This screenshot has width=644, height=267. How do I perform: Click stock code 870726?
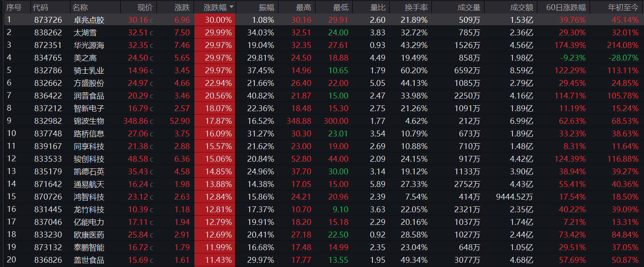48,197
